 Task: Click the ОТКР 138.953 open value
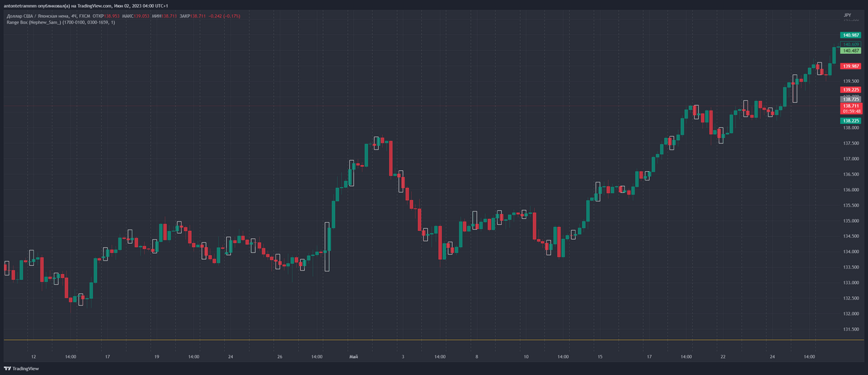(106, 15)
